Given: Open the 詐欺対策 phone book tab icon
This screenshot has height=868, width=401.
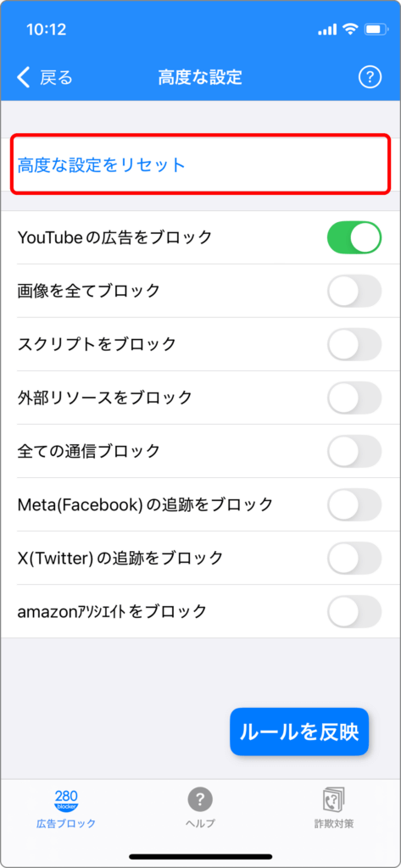Looking at the screenshot, I should click(x=334, y=799).
